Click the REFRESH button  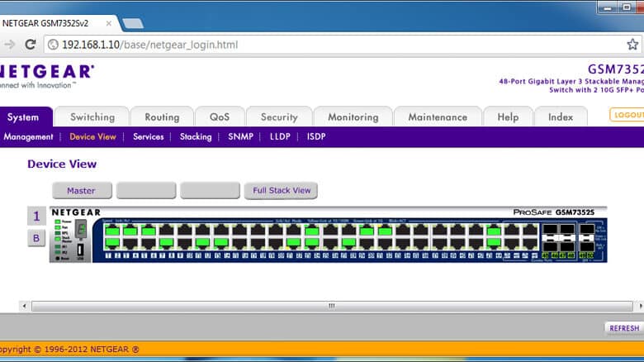tap(624, 328)
